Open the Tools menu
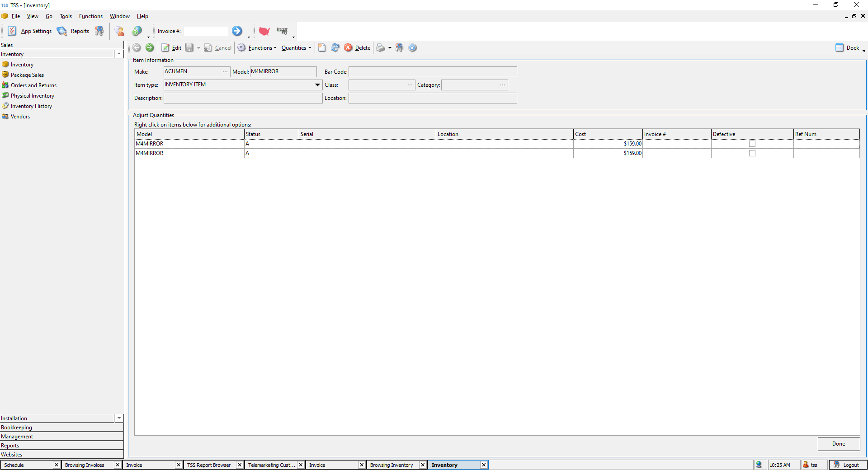 point(66,16)
